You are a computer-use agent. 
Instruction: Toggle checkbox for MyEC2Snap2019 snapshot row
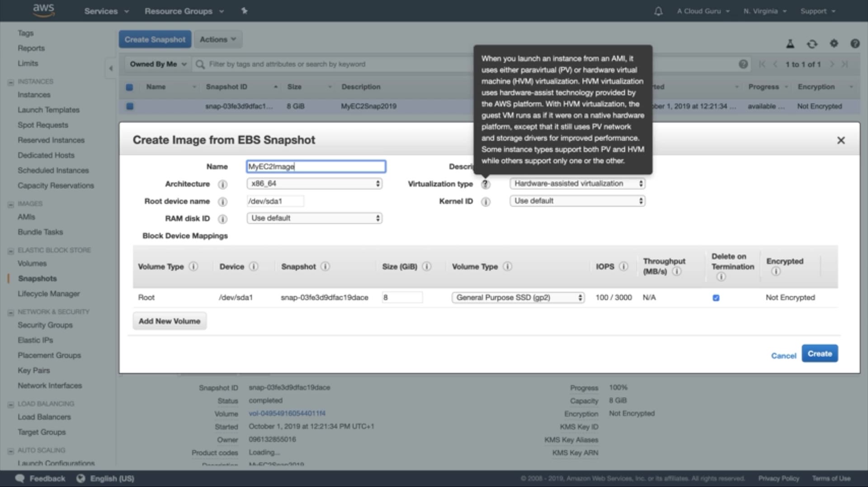tap(130, 106)
